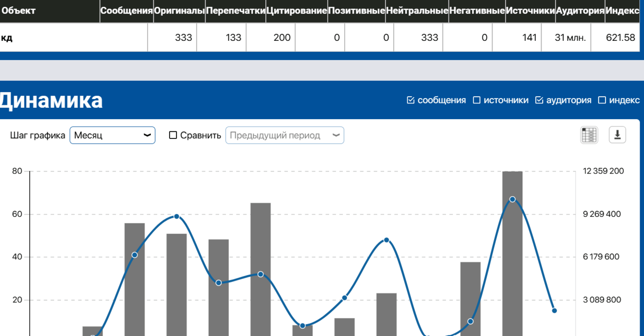Click the 6 179 600 axis label
Image resolution: width=644 pixels, height=336 pixels.
tap(601, 257)
